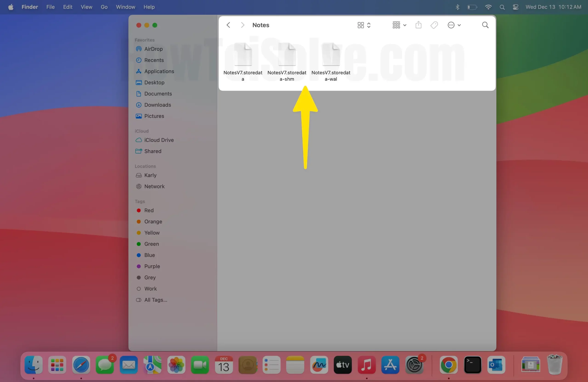Open the View menu
588x382 pixels.
(x=86, y=7)
